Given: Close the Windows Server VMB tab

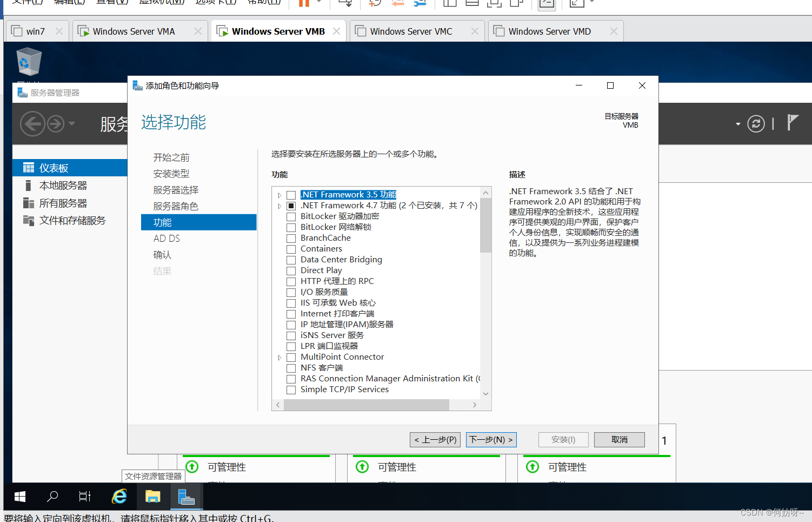Looking at the screenshot, I should click(x=336, y=31).
